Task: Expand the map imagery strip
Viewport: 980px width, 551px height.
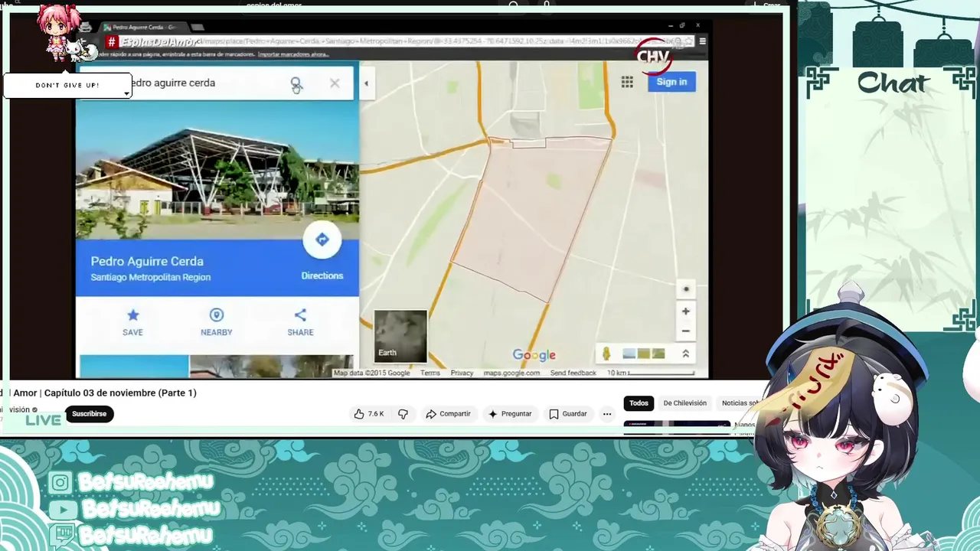Action: [x=685, y=354]
